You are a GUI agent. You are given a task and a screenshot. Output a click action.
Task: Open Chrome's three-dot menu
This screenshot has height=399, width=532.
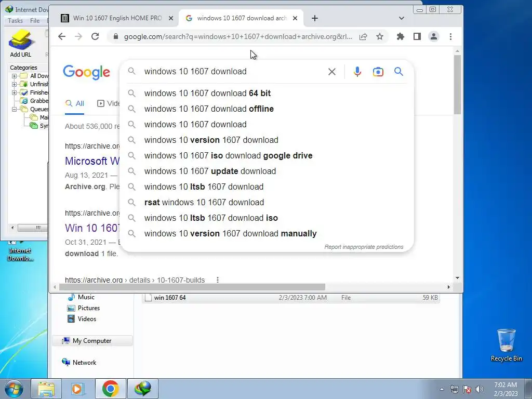tap(450, 37)
